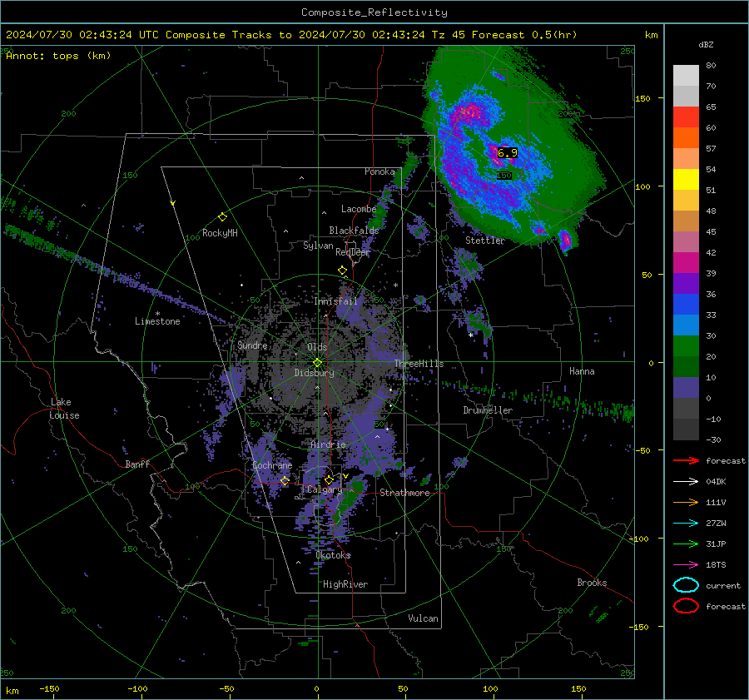Click the Vulcan town label
Viewport: 749px width, 700px height.
424,618
